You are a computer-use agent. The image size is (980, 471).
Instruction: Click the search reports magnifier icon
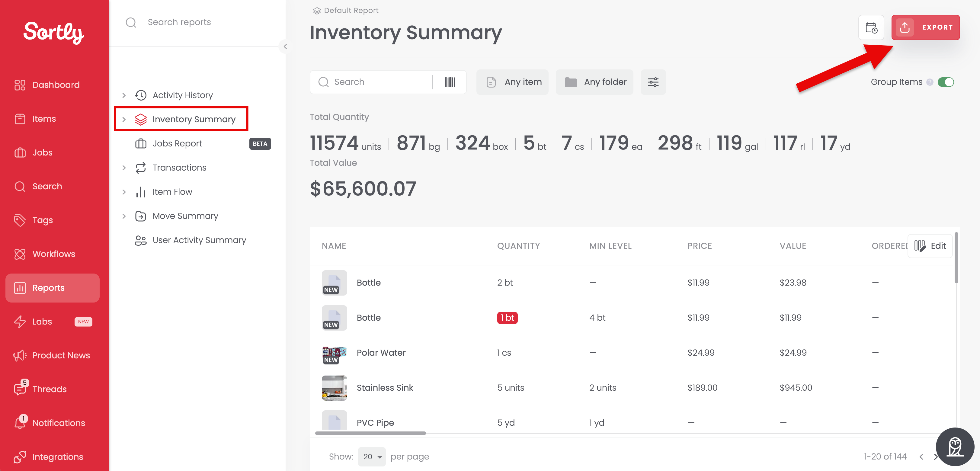coord(131,22)
